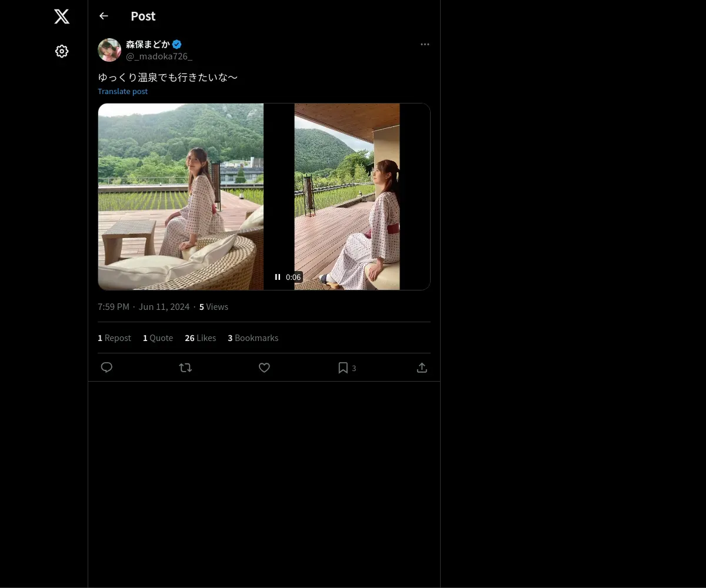View the 1 Quote list

[158, 338]
